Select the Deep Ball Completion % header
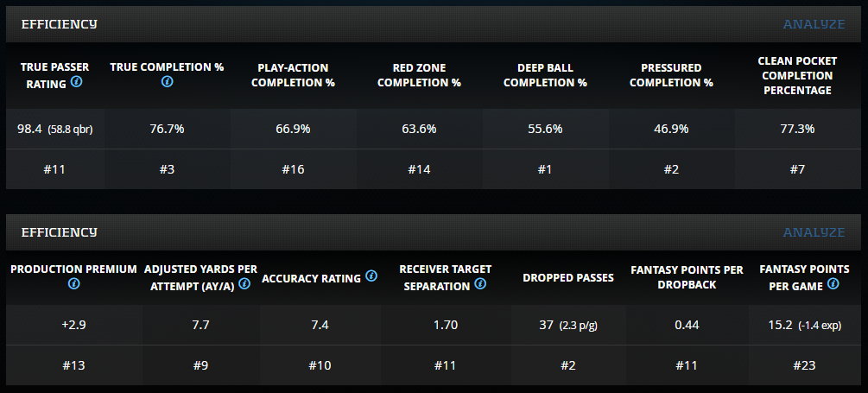 pos(545,75)
